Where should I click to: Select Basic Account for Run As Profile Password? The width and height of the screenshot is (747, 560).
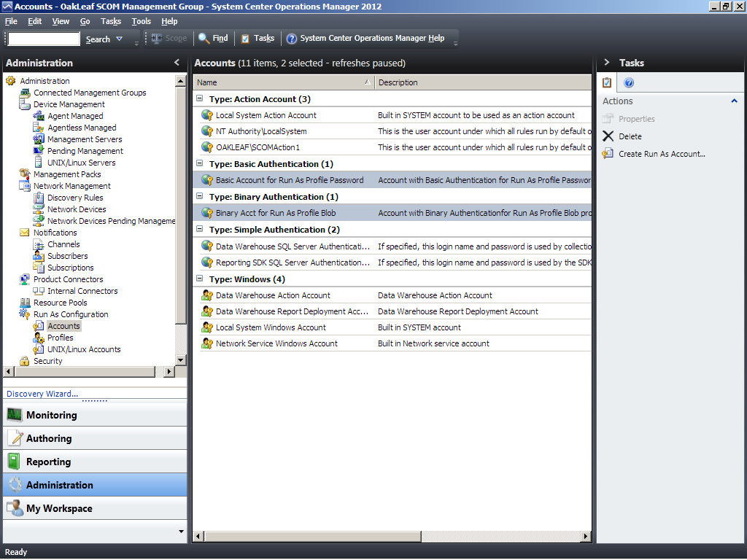[392, 180]
